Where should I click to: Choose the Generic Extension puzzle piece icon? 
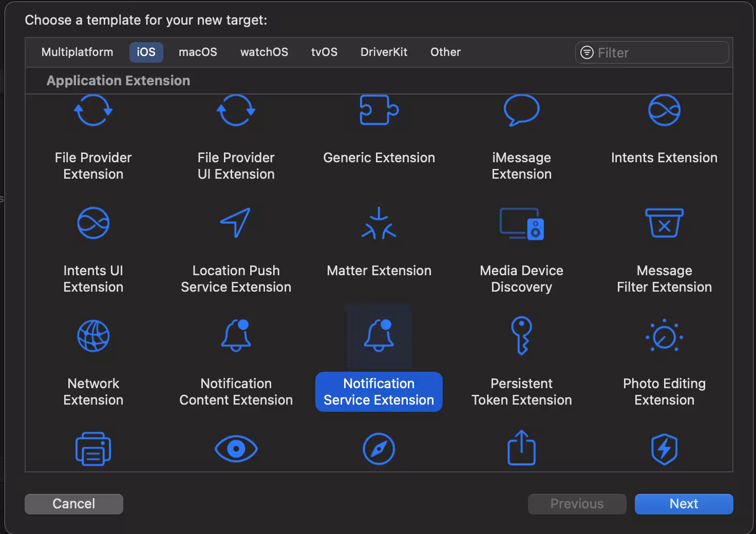379,110
